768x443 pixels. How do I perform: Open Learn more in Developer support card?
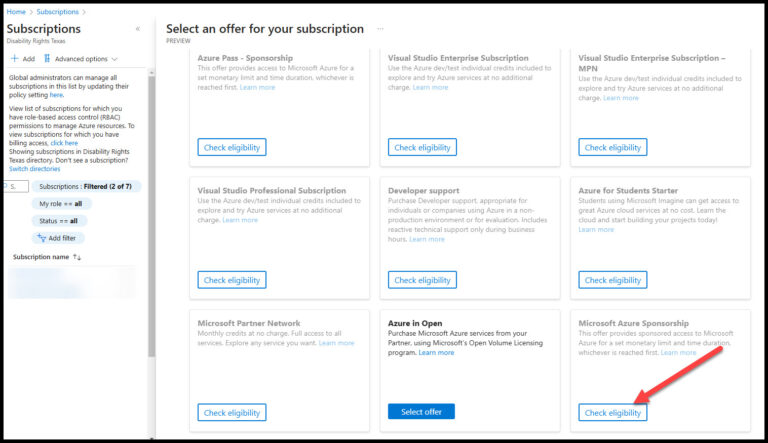click(427, 240)
